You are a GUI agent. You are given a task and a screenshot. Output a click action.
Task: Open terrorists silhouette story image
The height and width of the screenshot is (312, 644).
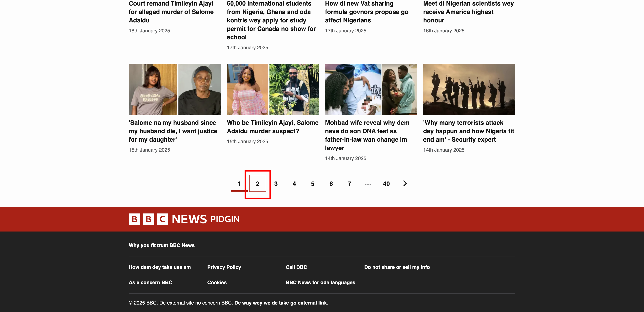pyautogui.click(x=469, y=89)
